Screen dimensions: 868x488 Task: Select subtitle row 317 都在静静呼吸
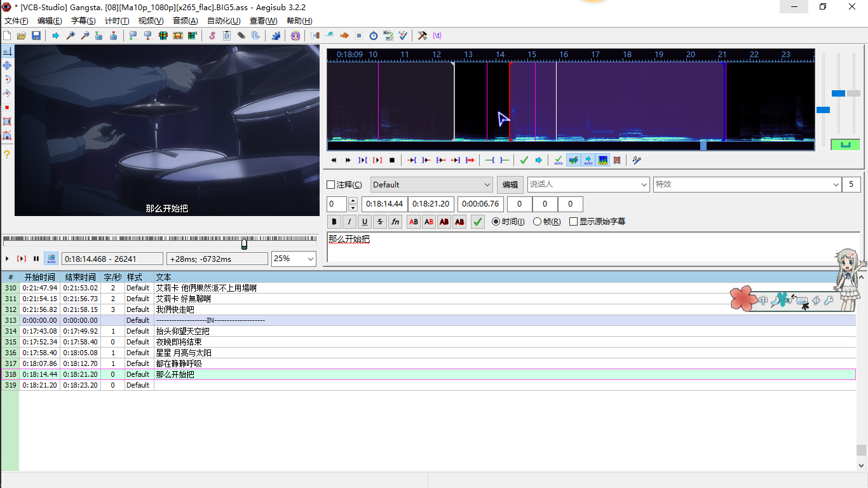tap(428, 363)
